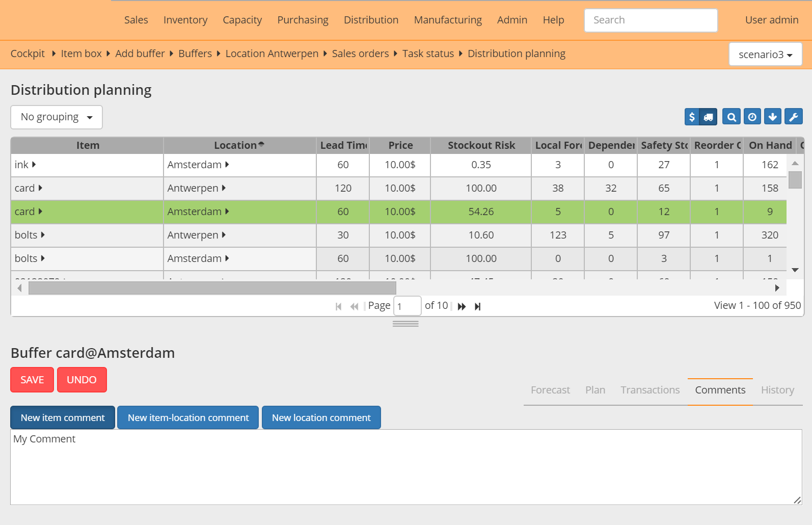
Task: Open the wrench customize icon
Action: click(x=794, y=117)
